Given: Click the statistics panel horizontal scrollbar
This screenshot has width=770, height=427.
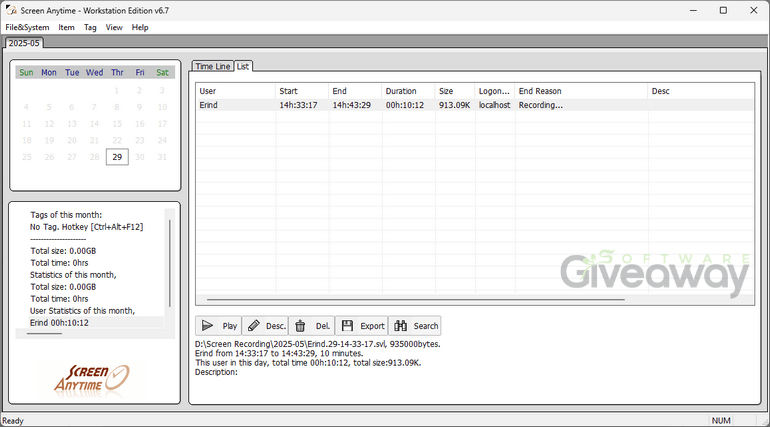Looking at the screenshot, I should (44, 334).
